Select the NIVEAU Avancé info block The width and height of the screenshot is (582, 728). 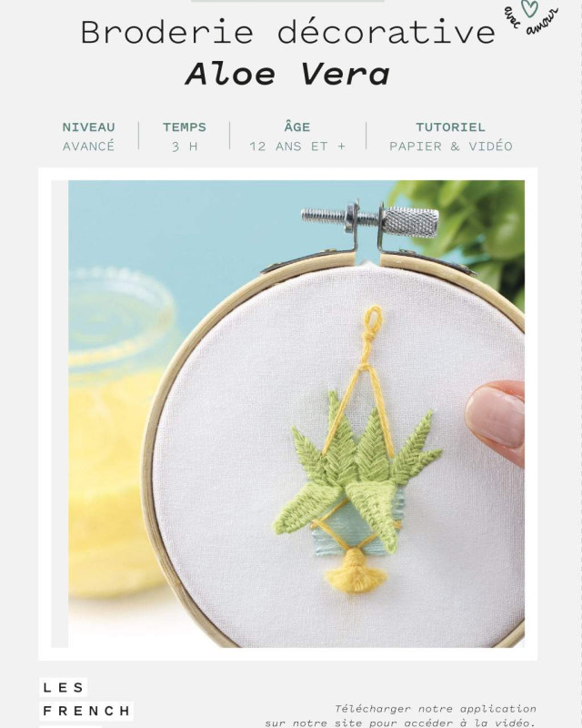88,136
